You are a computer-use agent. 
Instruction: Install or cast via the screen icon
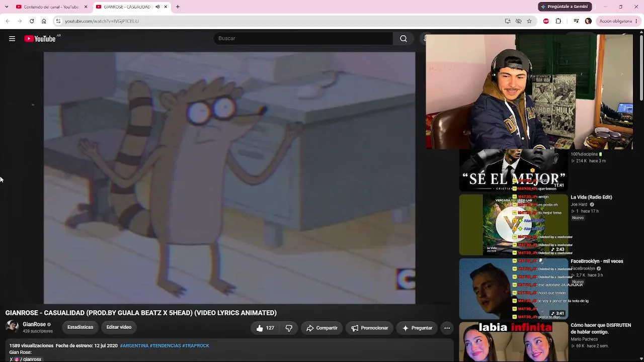(x=508, y=21)
